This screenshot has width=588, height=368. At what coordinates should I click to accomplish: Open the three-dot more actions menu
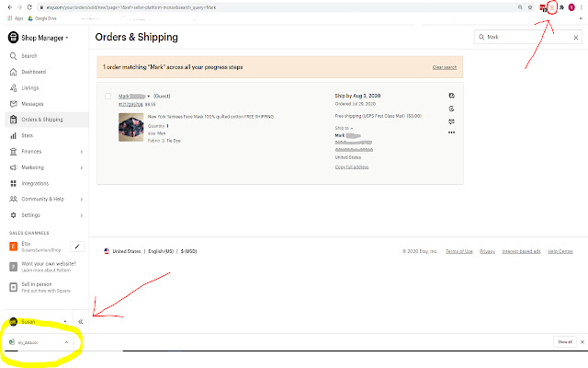(451, 132)
